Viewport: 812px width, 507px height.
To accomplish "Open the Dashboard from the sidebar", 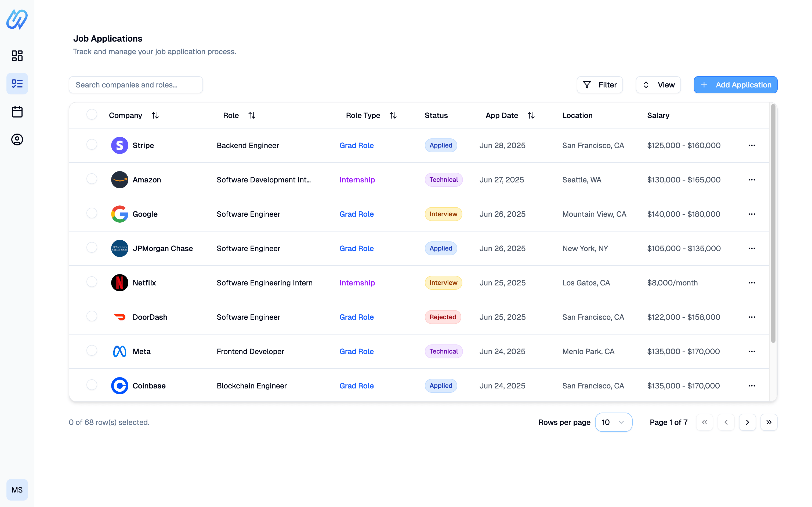I will (x=17, y=56).
